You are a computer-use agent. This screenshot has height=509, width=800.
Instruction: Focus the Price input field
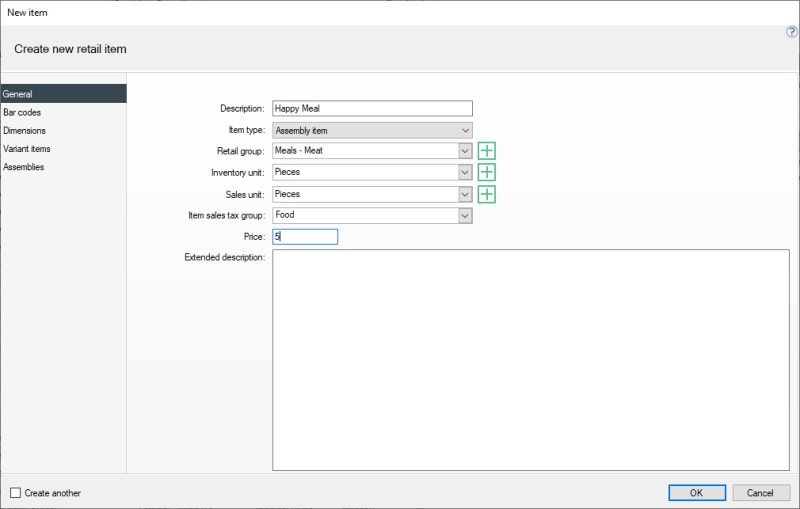pyautogui.click(x=305, y=237)
